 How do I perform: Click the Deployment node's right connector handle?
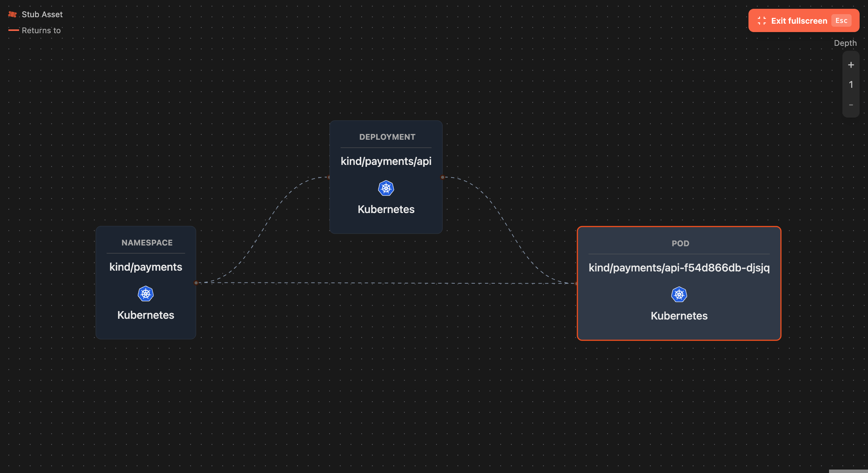pos(443,177)
